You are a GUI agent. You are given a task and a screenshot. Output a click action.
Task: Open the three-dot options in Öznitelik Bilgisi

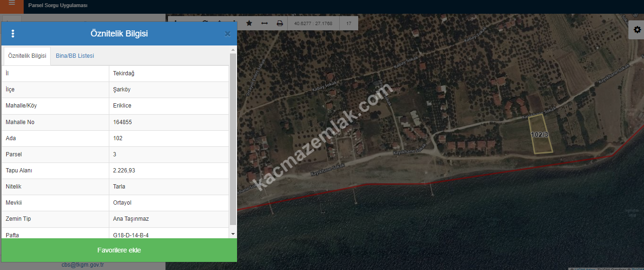click(13, 34)
